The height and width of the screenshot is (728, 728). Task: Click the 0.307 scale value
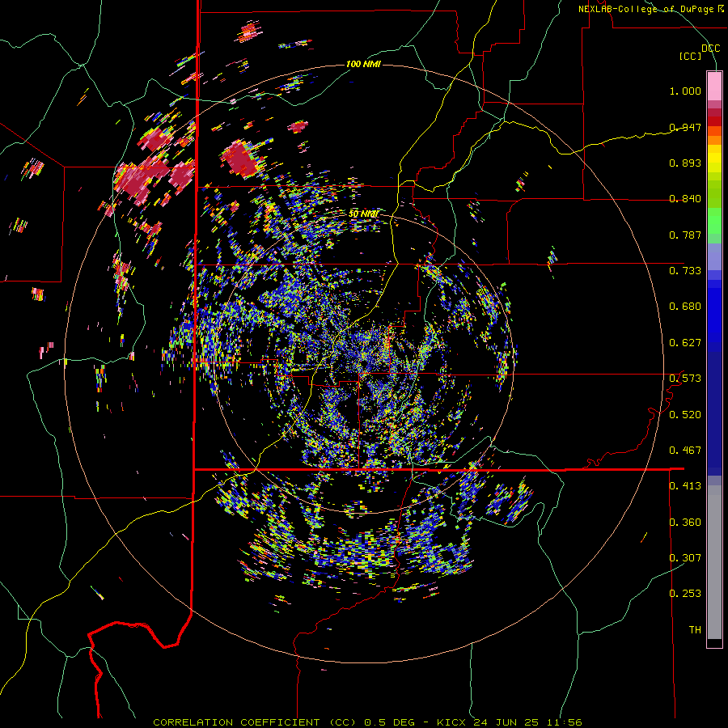pos(685,558)
